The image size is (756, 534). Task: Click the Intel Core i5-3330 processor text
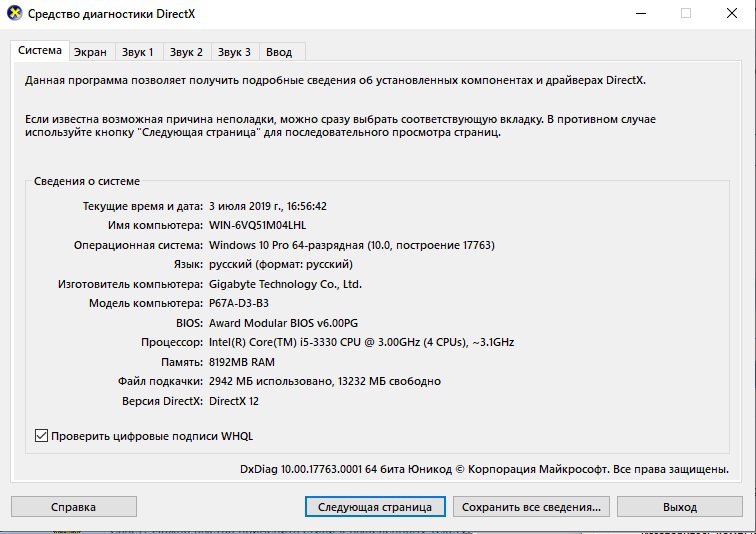point(362,342)
